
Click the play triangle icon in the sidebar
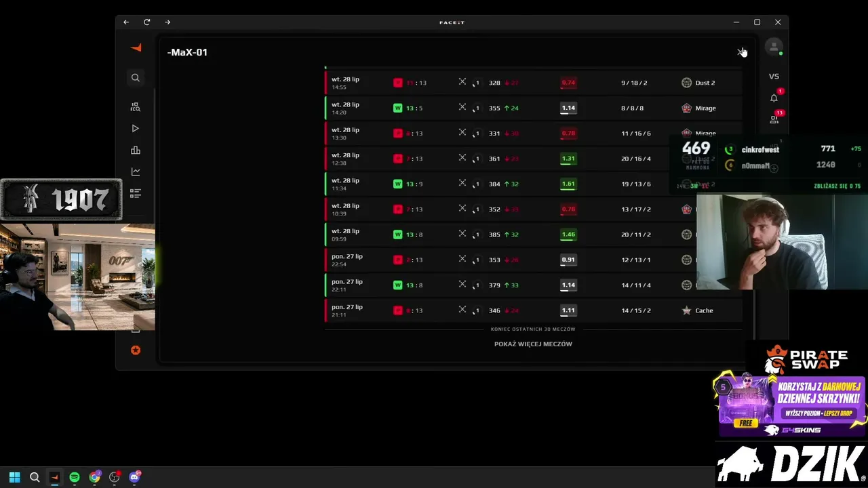(x=136, y=129)
